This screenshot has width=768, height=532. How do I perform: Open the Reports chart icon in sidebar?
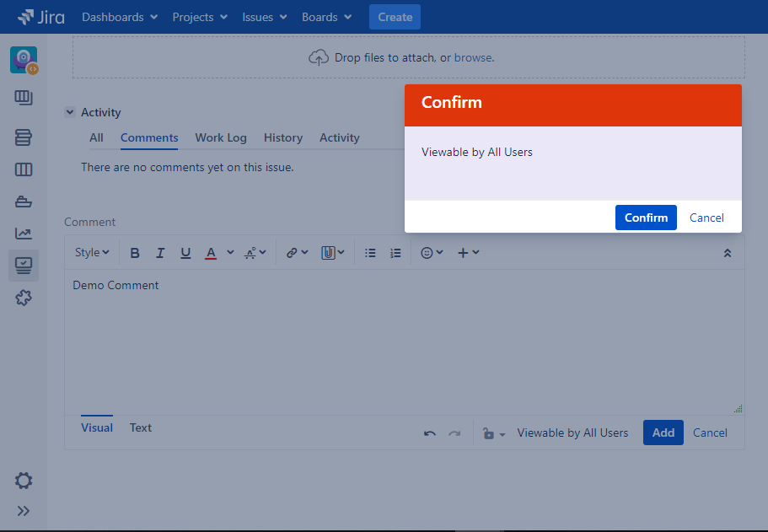pyautogui.click(x=24, y=234)
